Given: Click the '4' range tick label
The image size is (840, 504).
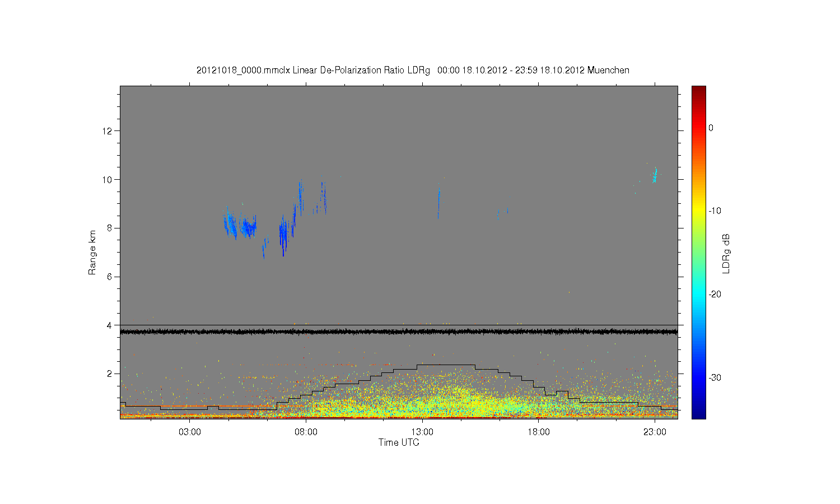Looking at the screenshot, I should [x=110, y=325].
